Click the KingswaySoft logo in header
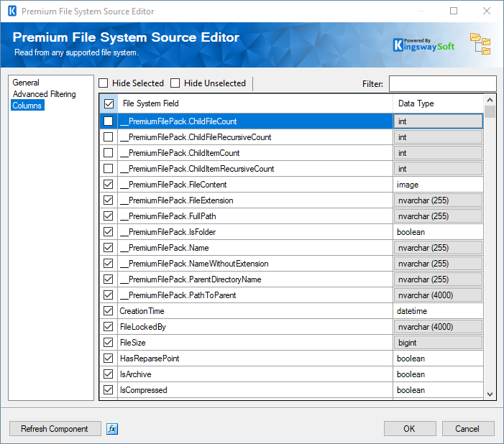The width and height of the screenshot is (504, 444). click(x=423, y=45)
